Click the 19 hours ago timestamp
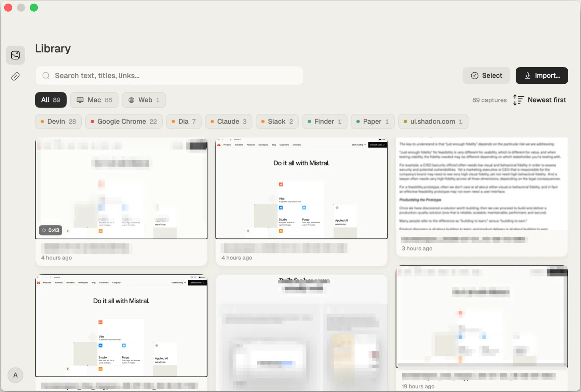Screen dimensions: 581x392 418,387
